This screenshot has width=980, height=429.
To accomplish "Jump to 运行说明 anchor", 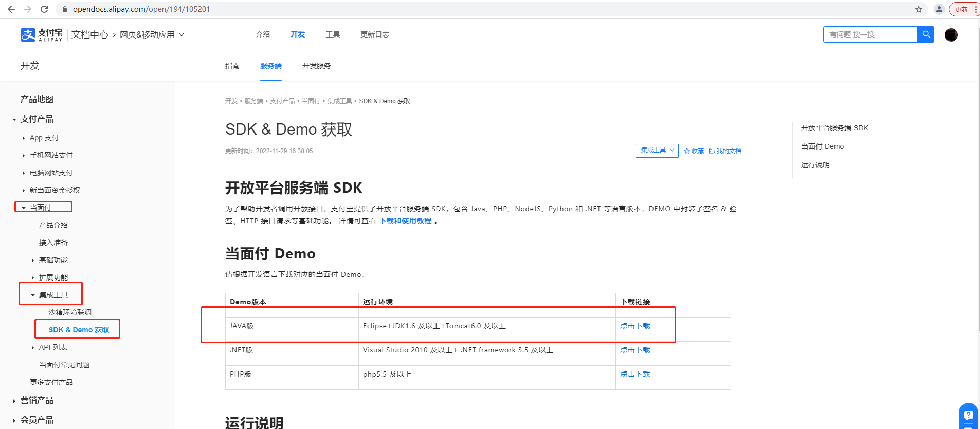I will (x=815, y=165).
